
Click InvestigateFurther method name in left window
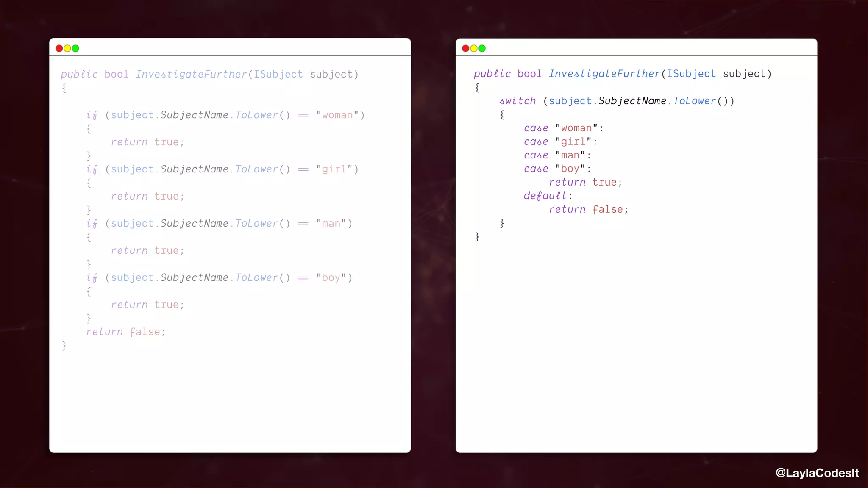click(191, 74)
